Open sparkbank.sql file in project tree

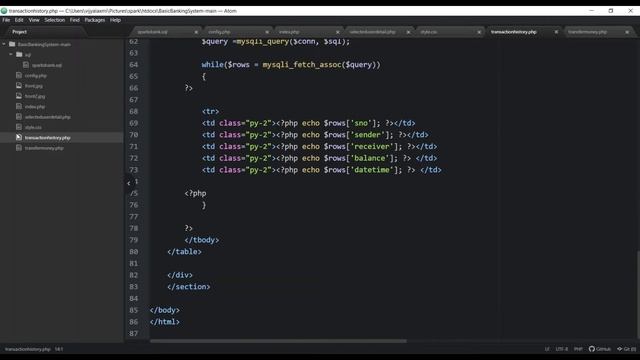click(47, 65)
